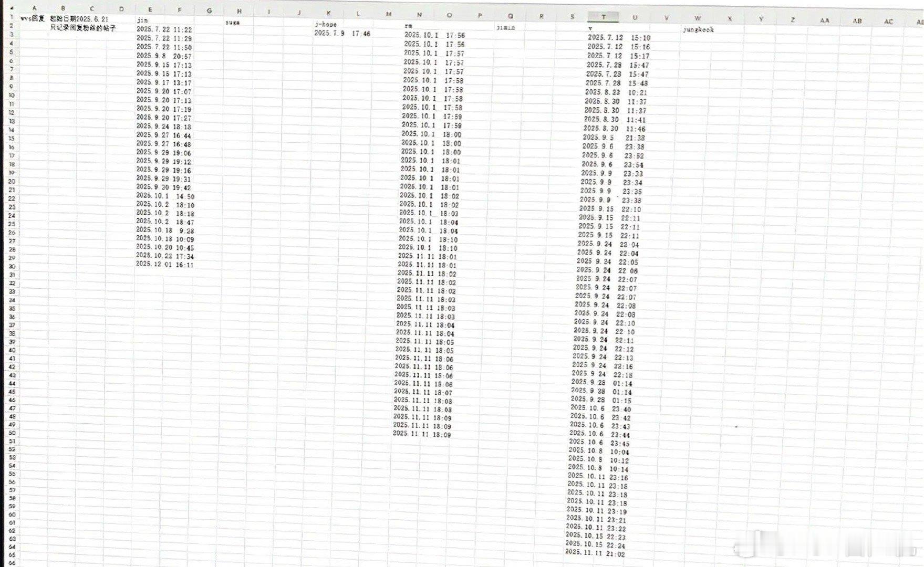
Task: Click the "jungkook" header cell
Action: [x=698, y=30]
